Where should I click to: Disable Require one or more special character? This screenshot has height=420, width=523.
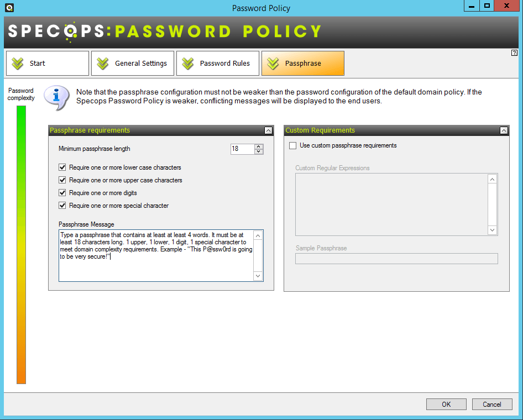(x=62, y=206)
